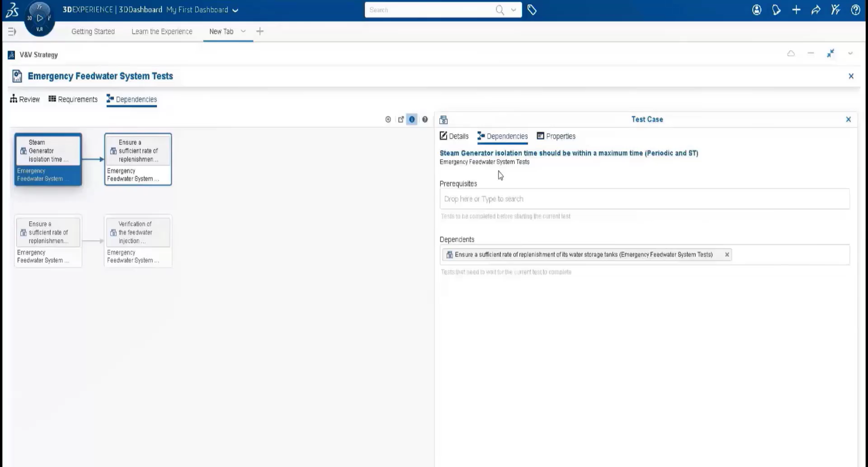This screenshot has width=868, height=467.
Task: Open the sidebar menu toggle
Action: click(x=12, y=31)
